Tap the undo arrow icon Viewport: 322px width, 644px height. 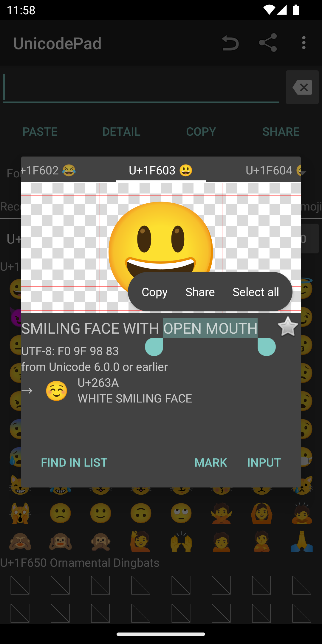pos(230,43)
